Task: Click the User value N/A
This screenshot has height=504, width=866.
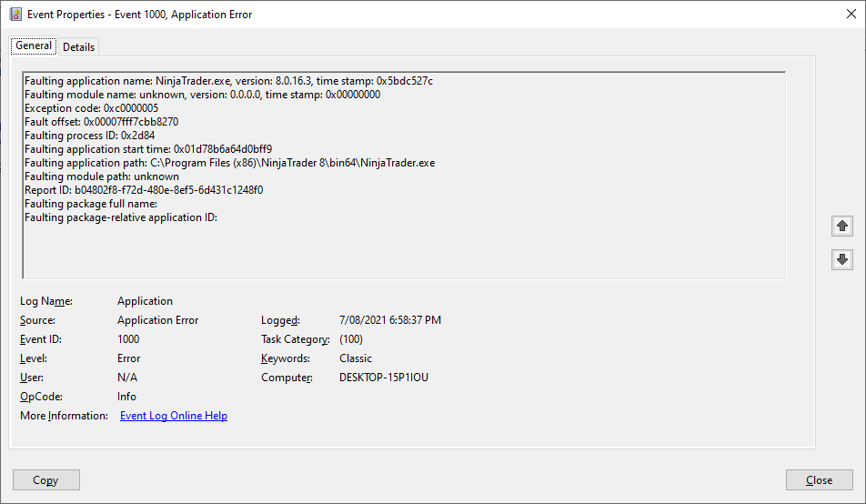Action: 127,378
